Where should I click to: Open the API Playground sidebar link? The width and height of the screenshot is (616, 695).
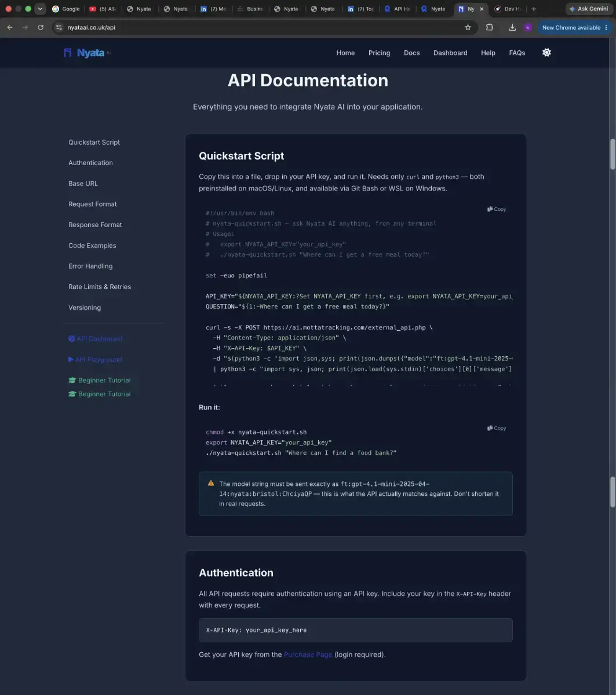pyautogui.click(x=95, y=360)
